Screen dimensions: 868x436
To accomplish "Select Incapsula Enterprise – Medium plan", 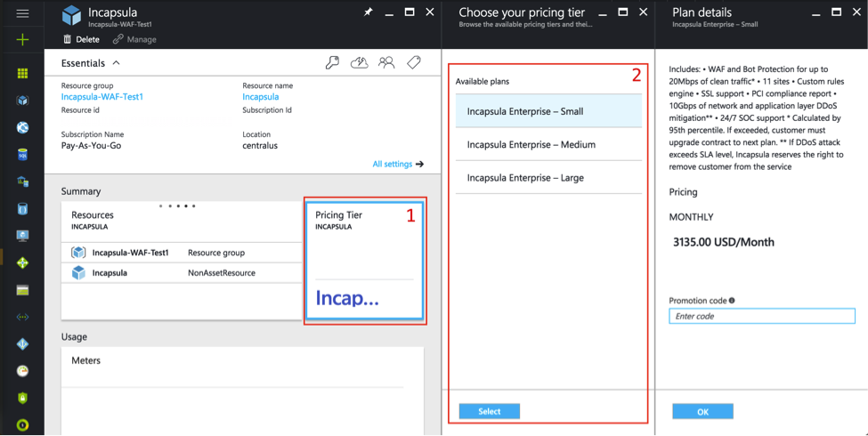I will 548,145.
